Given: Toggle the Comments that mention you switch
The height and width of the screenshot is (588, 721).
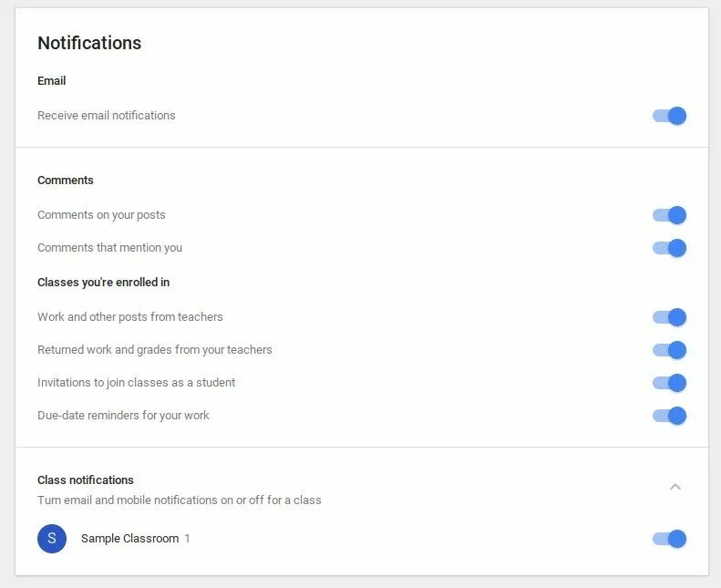Looking at the screenshot, I should (669, 248).
